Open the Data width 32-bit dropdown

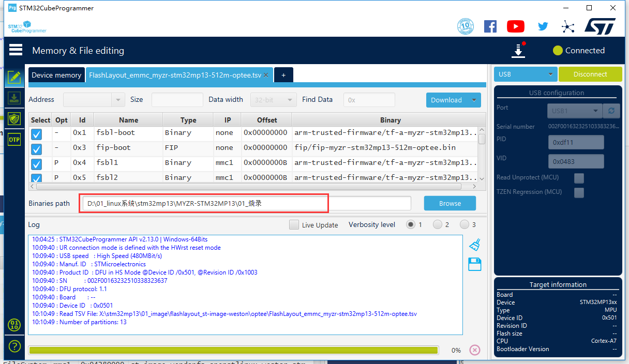(x=274, y=100)
